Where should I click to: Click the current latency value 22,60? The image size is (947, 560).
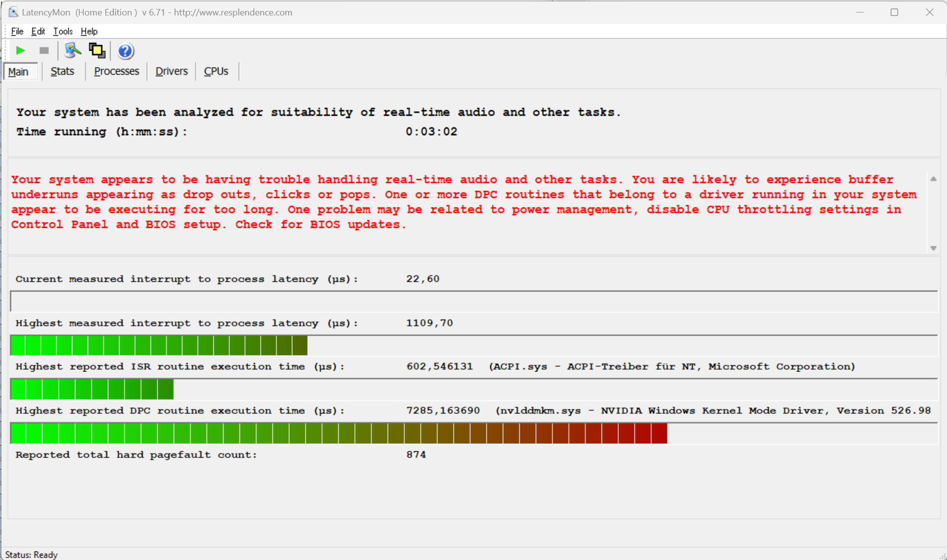pyautogui.click(x=423, y=279)
